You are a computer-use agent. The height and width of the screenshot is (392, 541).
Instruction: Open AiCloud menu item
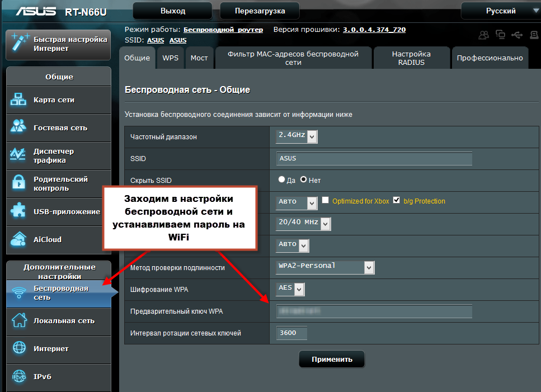coord(59,239)
